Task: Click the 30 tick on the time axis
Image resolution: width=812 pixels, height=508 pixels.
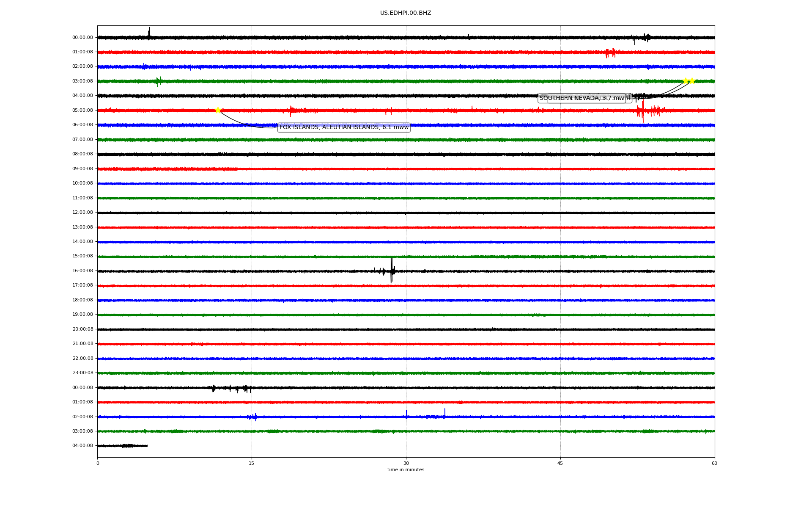Action: (406, 463)
